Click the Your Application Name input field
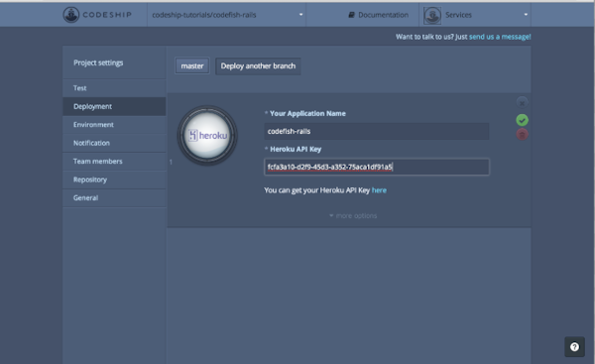This screenshot has width=595, height=364. click(x=377, y=131)
